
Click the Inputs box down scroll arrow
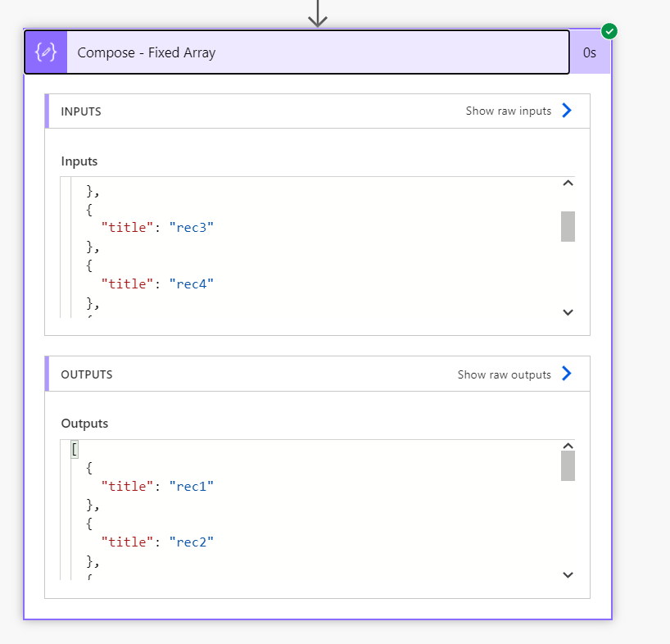pyautogui.click(x=568, y=312)
